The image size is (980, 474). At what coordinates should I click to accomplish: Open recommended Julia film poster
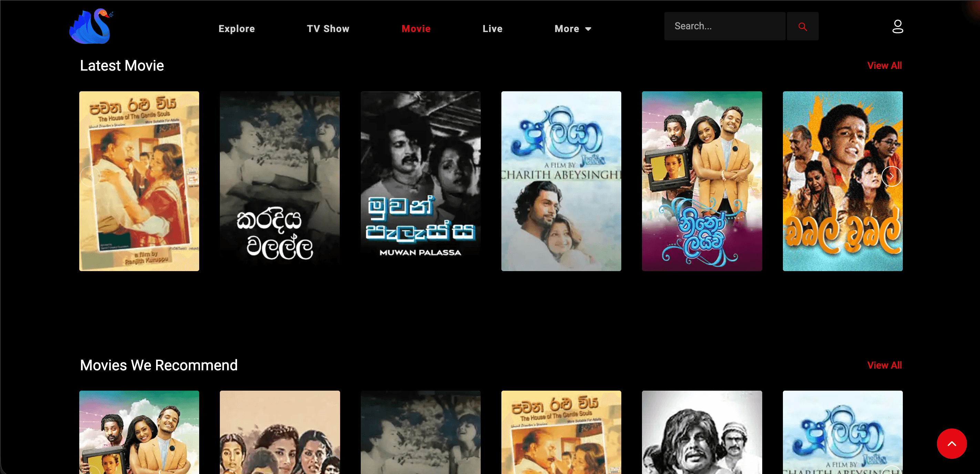843,432
